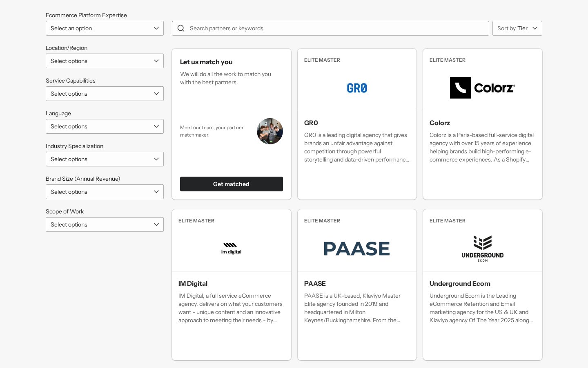Click the Sort by Tier chevron
Screen dimensions: 588x368
535,28
